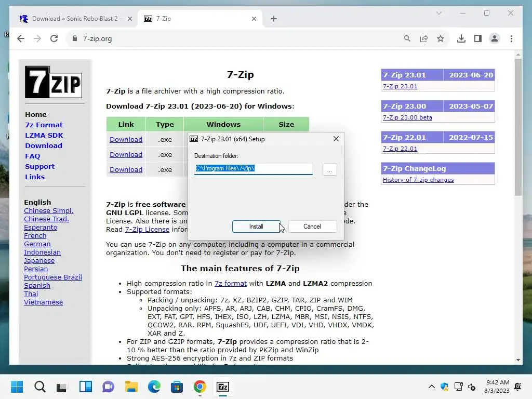The width and height of the screenshot is (532, 399).
Task: Click the site lock padlock icon
Action: pos(75,38)
